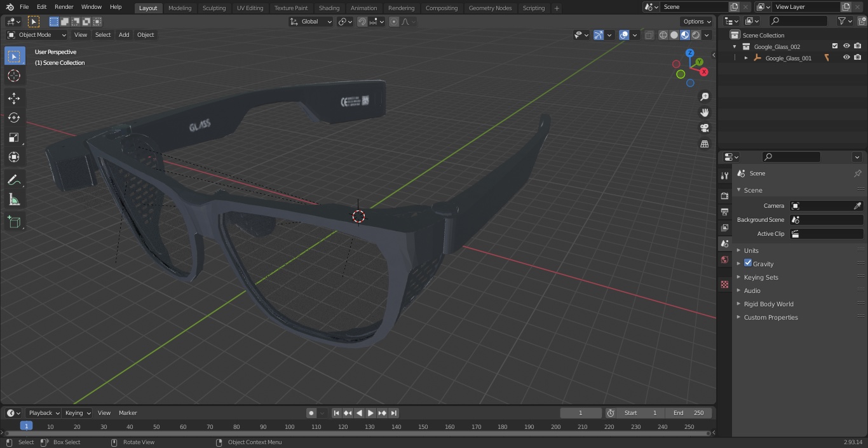Image resolution: width=868 pixels, height=448 pixels.
Task: Select the Measure tool
Action: [x=14, y=200]
